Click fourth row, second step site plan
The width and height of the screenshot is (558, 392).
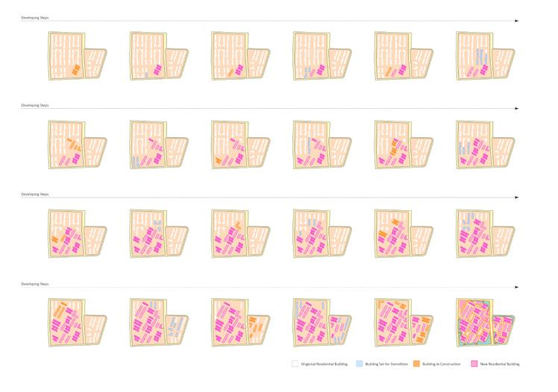coord(159,323)
